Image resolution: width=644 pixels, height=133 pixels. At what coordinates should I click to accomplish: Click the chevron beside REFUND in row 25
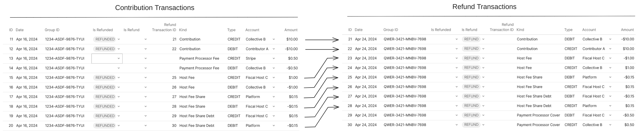(x=483, y=77)
